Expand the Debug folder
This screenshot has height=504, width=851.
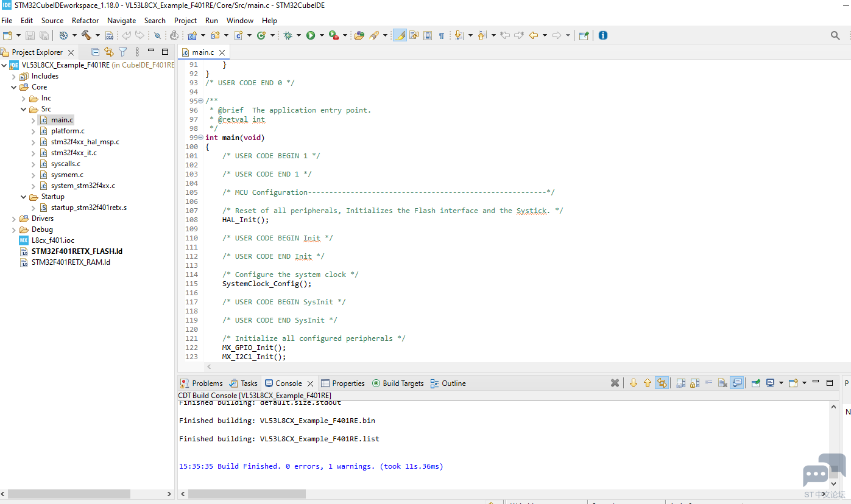14,229
